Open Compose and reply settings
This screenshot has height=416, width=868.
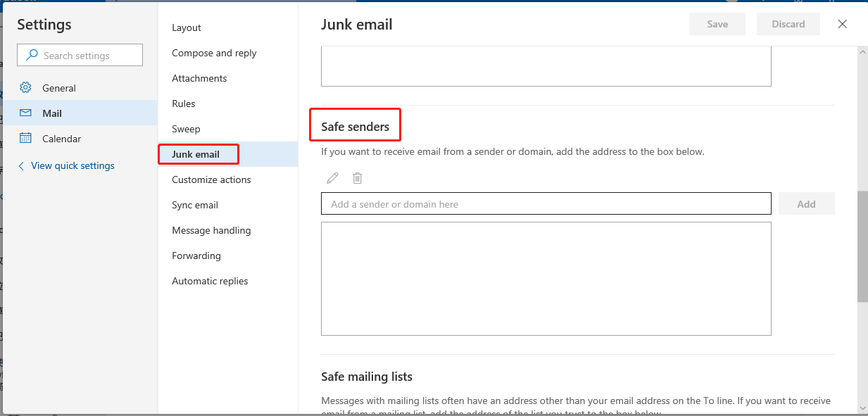214,53
